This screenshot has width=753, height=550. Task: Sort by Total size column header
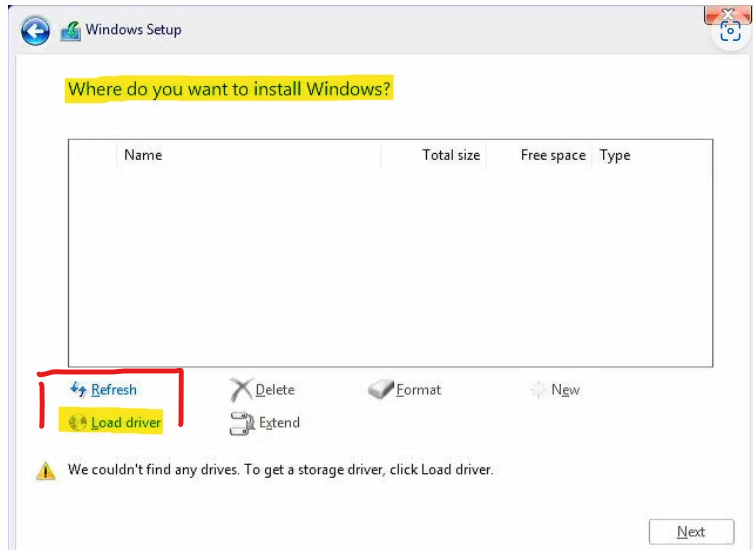[x=451, y=155]
